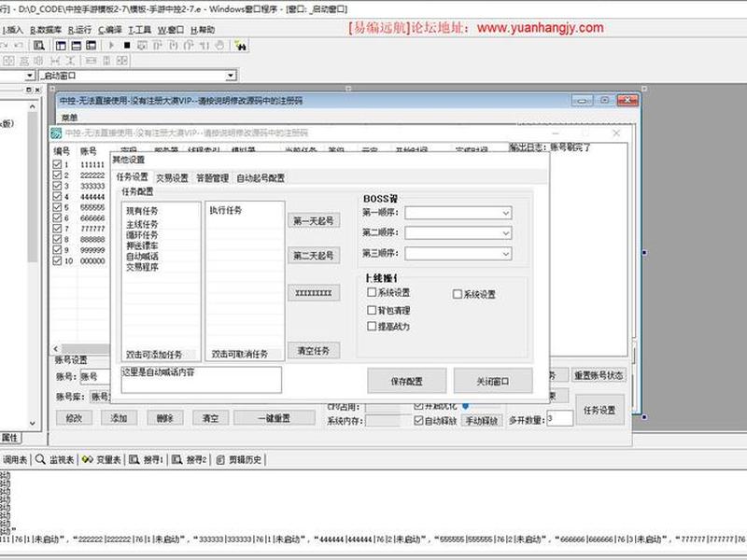747x560 pixels.
Task: Click the 关闭窗口 button
Action: [493, 381]
